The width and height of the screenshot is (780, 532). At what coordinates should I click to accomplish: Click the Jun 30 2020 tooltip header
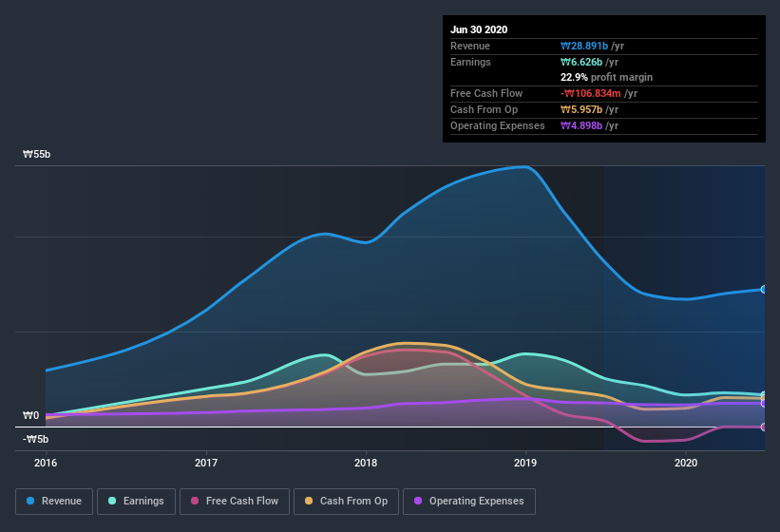coord(479,29)
